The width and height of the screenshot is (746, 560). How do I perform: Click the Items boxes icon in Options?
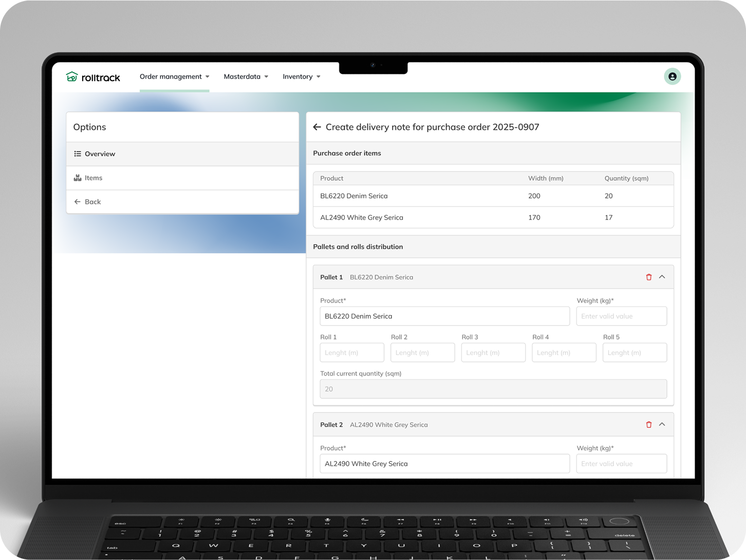click(x=78, y=178)
